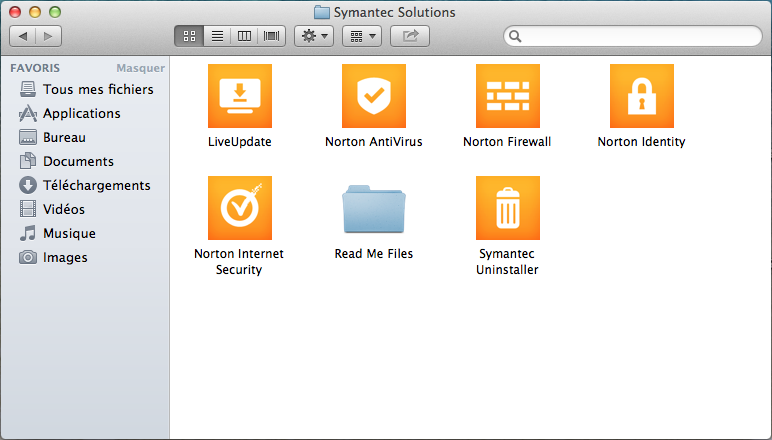
Task: Open Bureau in the sidebar
Action: 52,137
